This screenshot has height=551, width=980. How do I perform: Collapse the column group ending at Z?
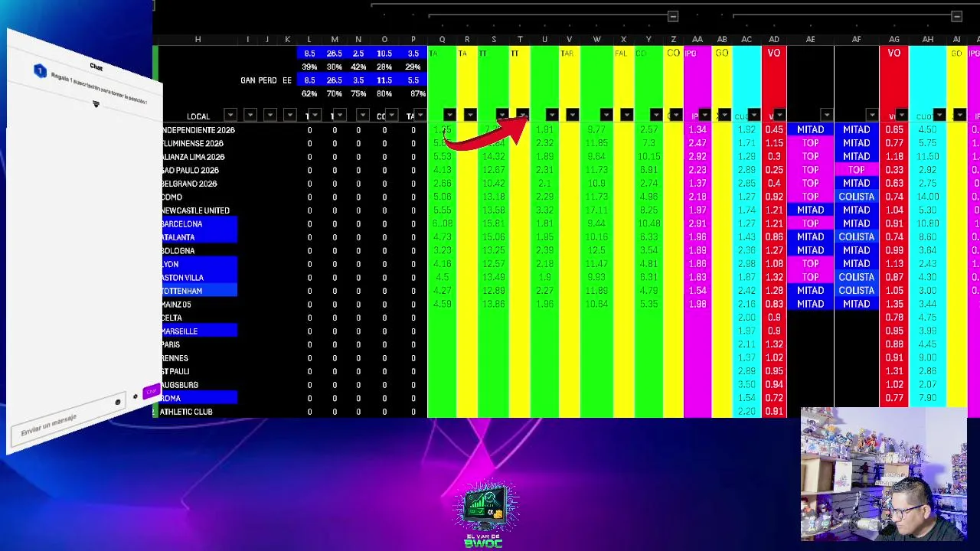(x=673, y=16)
